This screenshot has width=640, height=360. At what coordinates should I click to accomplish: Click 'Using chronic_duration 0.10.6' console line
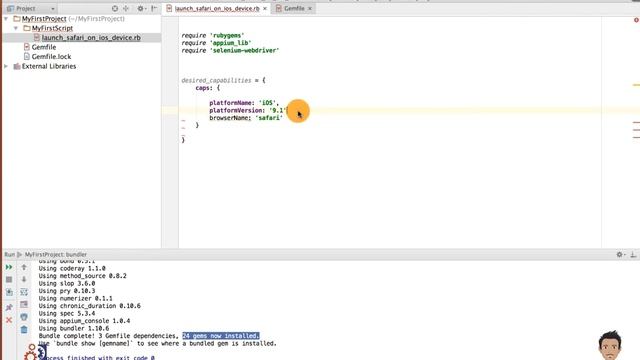click(x=89, y=306)
